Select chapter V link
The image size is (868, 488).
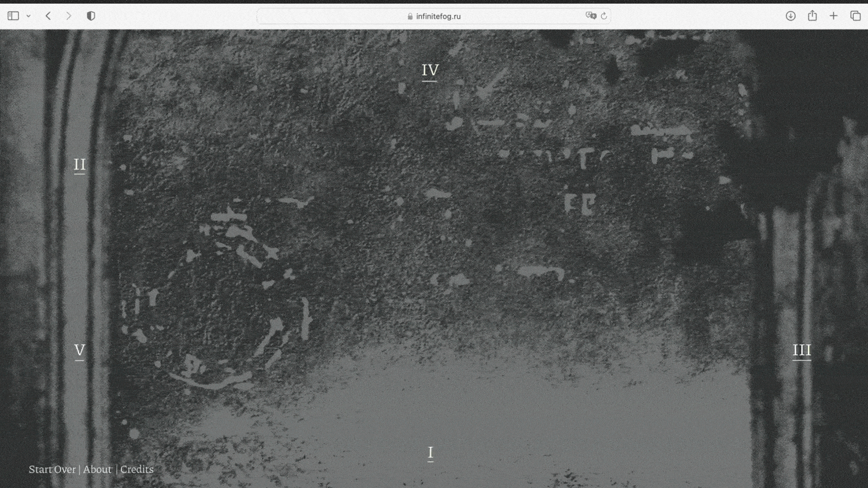point(80,350)
